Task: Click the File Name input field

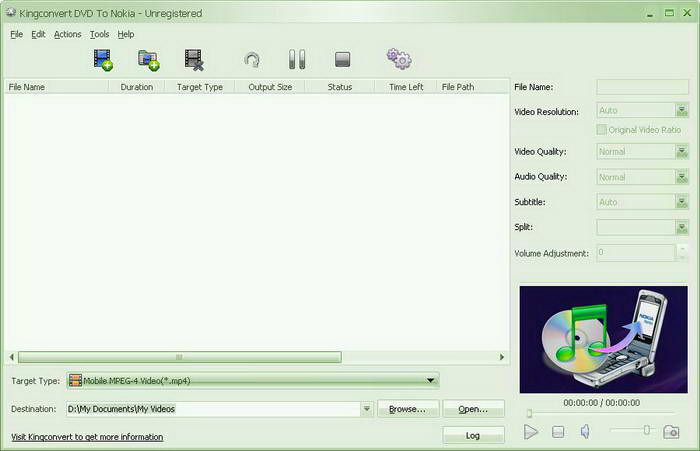Action: (x=642, y=87)
